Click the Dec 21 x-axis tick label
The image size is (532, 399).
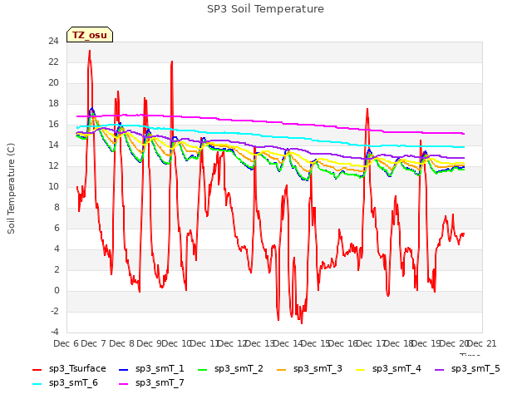(x=482, y=343)
